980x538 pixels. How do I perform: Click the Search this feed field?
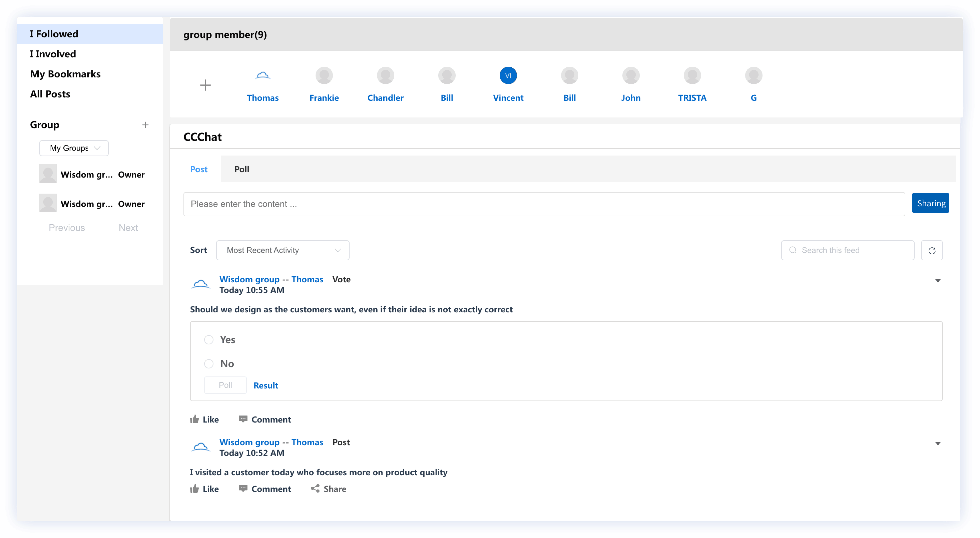pyautogui.click(x=852, y=250)
